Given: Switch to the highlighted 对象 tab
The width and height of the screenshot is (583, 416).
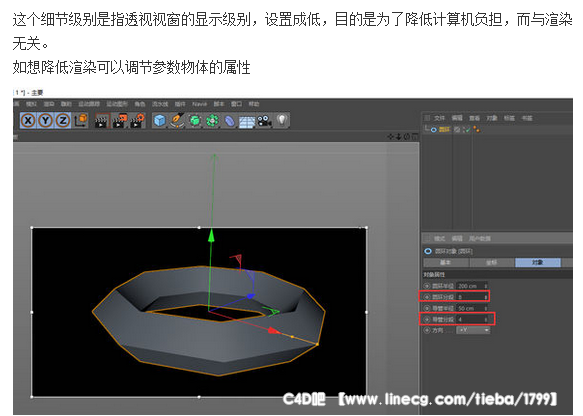Looking at the screenshot, I should click(538, 262).
